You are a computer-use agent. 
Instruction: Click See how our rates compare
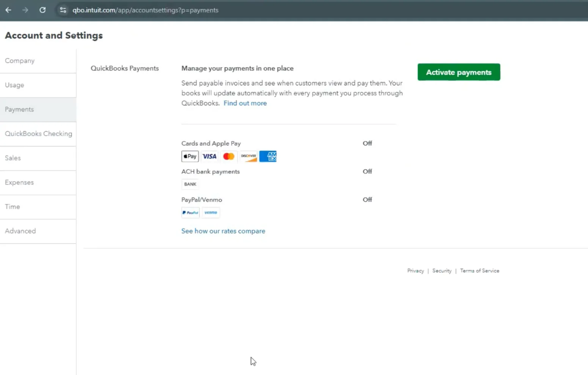223,231
